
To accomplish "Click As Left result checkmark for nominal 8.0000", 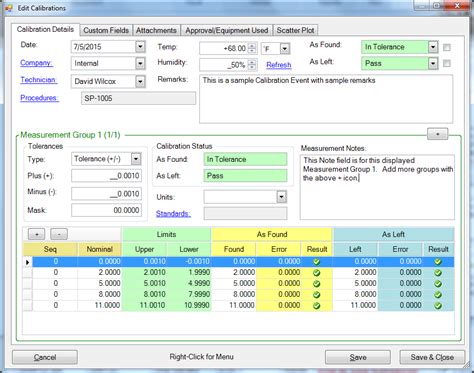I will (x=438, y=295).
